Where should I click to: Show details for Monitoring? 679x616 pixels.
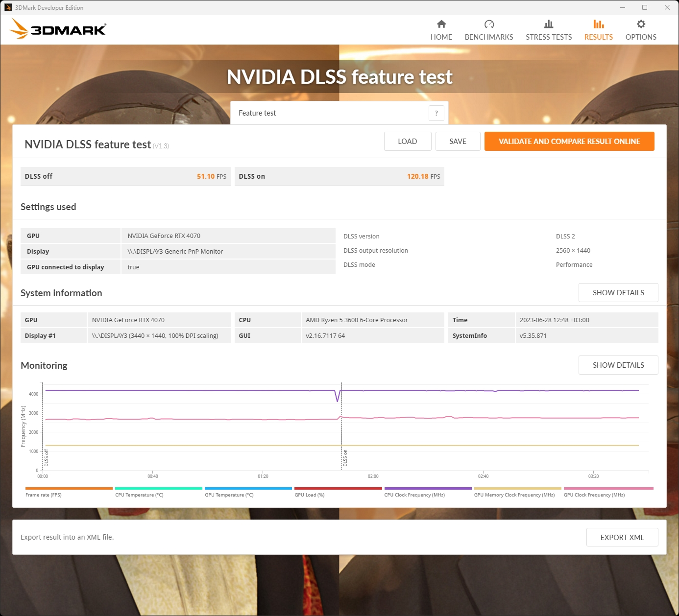[618, 365]
